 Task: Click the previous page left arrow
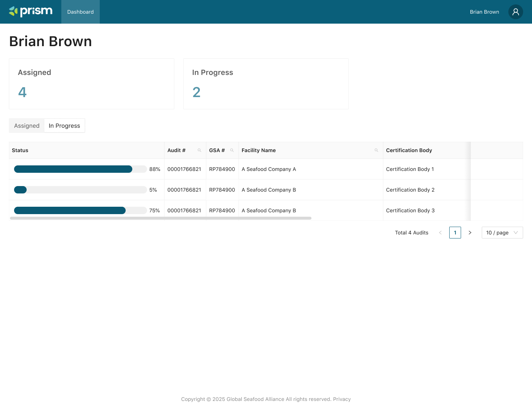(440, 233)
